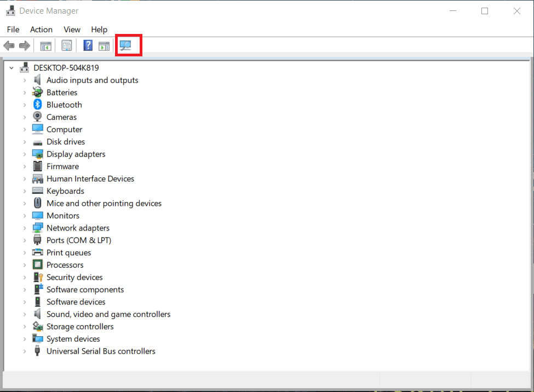Expand the Display adapters node
534x392 pixels.
click(24, 154)
